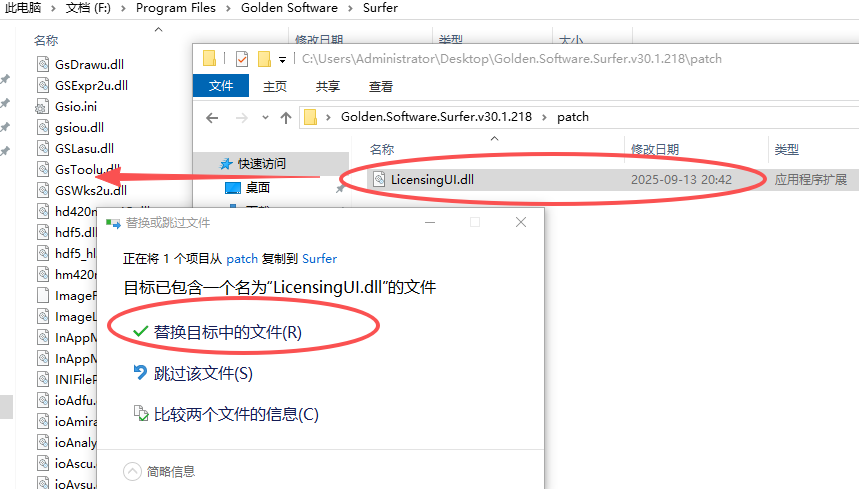
Task: Switch to the 主页 ribbon tab
Action: (274, 87)
